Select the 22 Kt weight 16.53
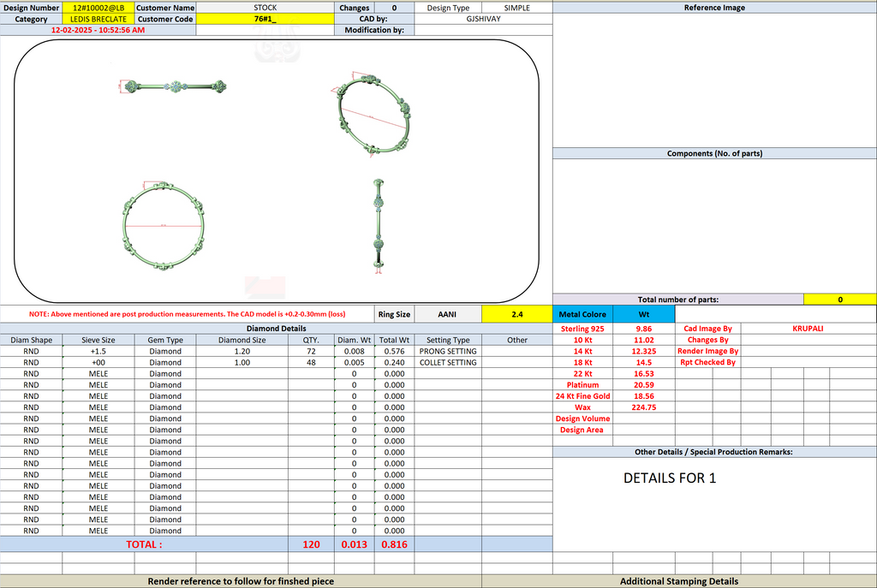Screen dimensions: 877x588 point(644,373)
